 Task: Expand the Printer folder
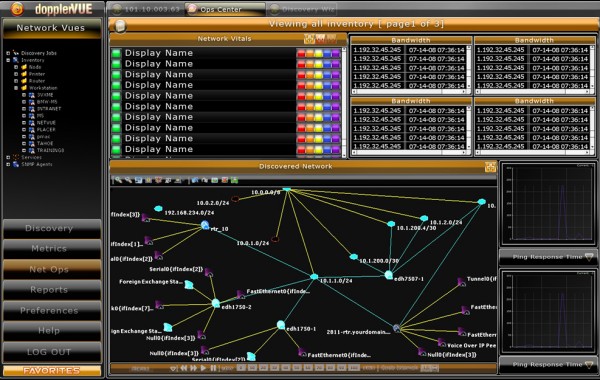click(x=16, y=74)
